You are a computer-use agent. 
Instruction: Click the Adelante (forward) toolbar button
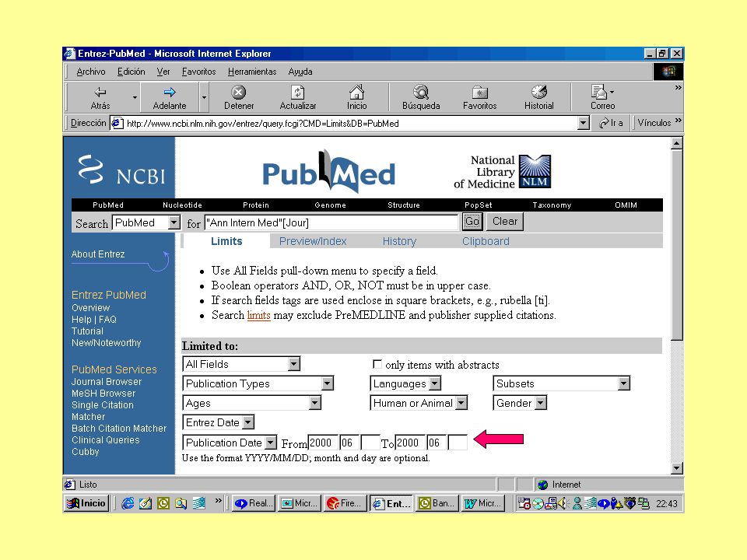click(x=170, y=98)
